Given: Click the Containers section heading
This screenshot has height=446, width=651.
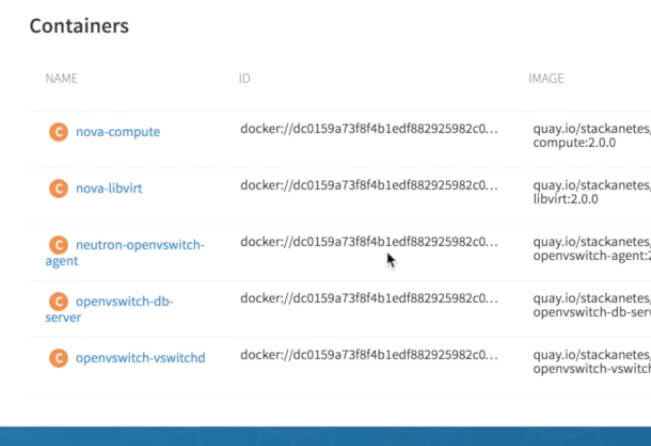Looking at the screenshot, I should pos(79,26).
